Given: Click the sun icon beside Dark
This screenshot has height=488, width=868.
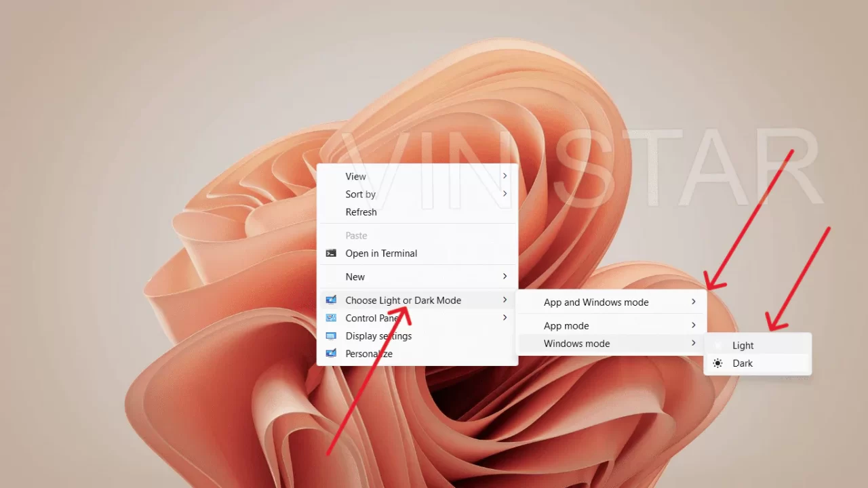Looking at the screenshot, I should [x=717, y=363].
